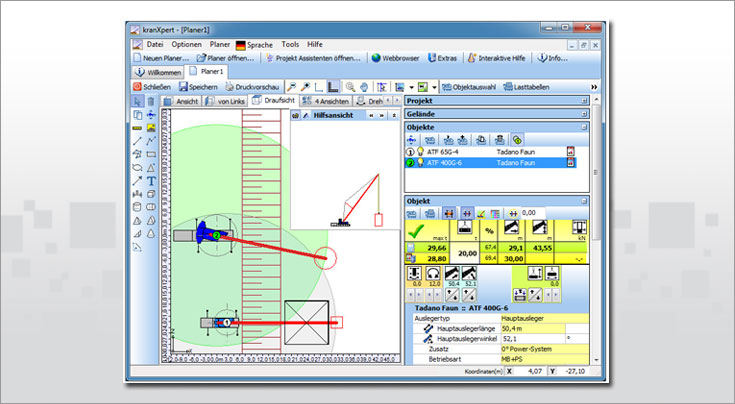
Task: Click the zoom in magnifier icon
Action: coord(305,87)
